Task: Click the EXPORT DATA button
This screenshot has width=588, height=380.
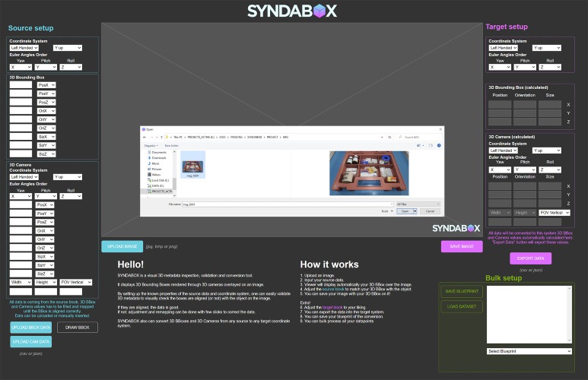Action: pyautogui.click(x=530, y=258)
